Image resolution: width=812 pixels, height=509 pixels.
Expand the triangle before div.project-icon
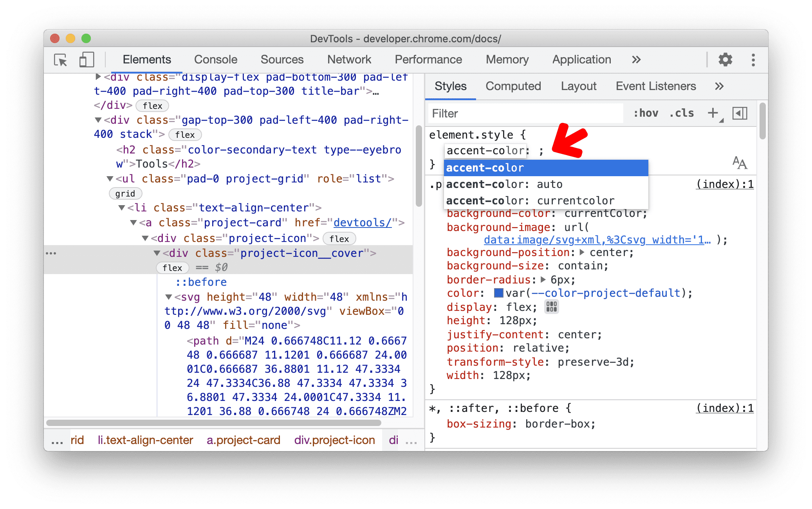[145, 238]
